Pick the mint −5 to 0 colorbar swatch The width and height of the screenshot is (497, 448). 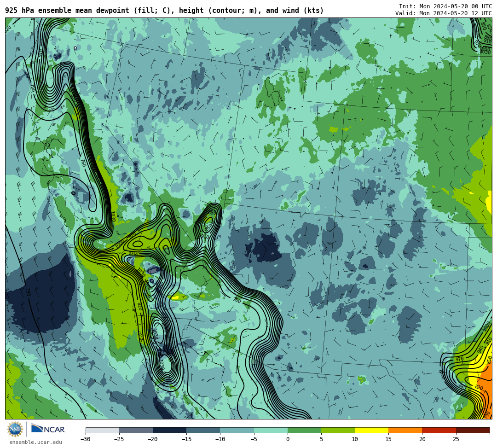271,430
